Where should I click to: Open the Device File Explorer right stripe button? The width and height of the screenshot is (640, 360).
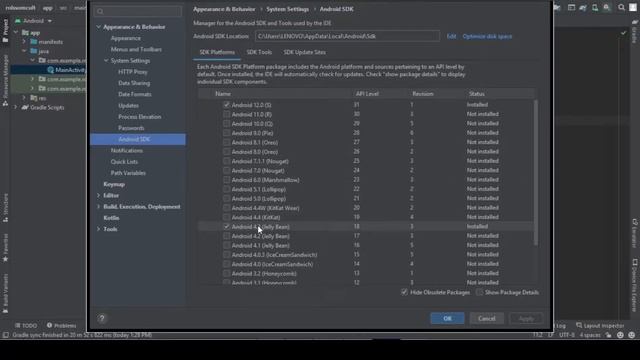click(x=634, y=285)
